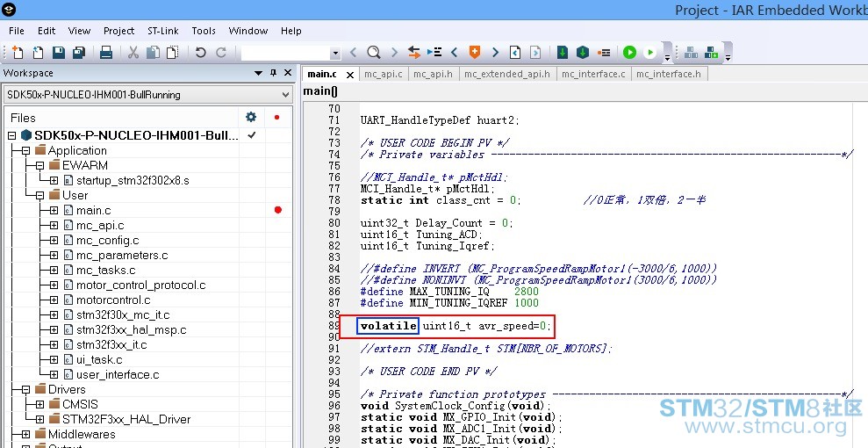Click the Make project icon

[583, 53]
